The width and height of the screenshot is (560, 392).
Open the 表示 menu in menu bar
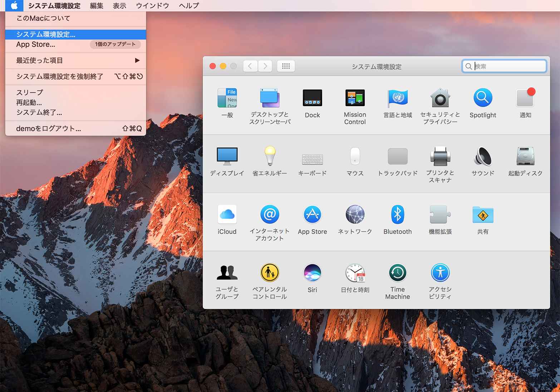(119, 5)
